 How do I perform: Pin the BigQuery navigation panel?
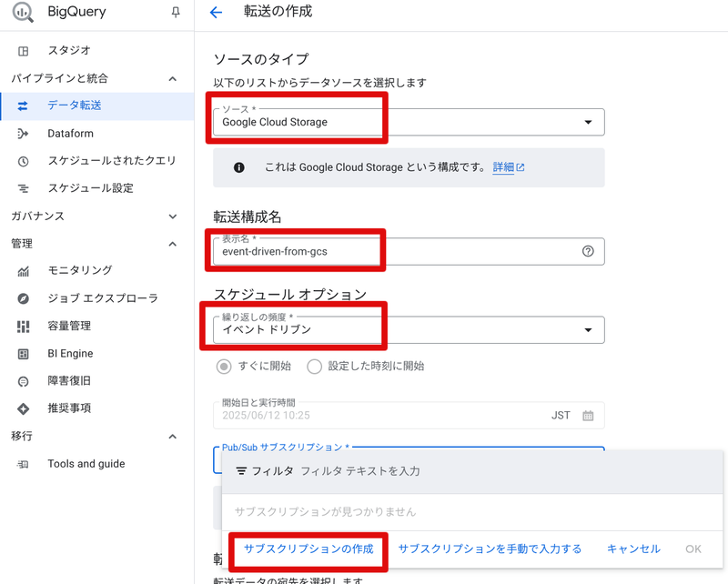click(x=175, y=12)
